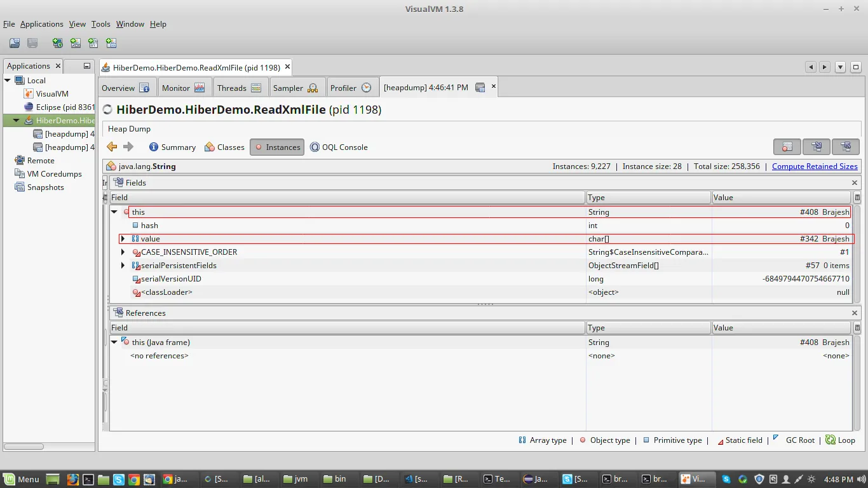Expand the serialPersistentFields row
Viewport: 868px width, 488px height.
[x=123, y=266]
